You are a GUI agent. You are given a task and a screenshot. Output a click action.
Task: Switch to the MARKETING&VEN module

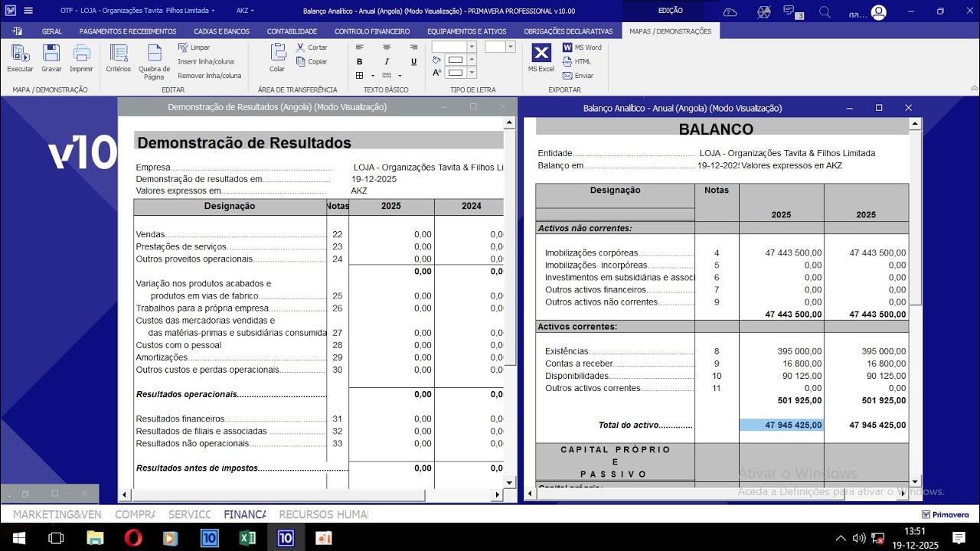[57, 514]
